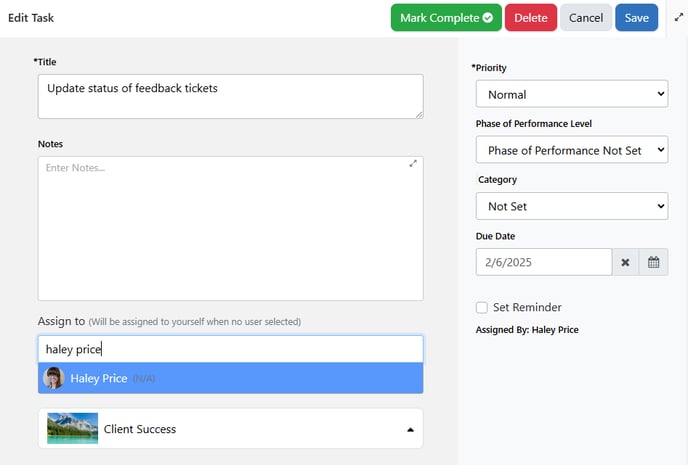Delete this task

click(530, 18)
